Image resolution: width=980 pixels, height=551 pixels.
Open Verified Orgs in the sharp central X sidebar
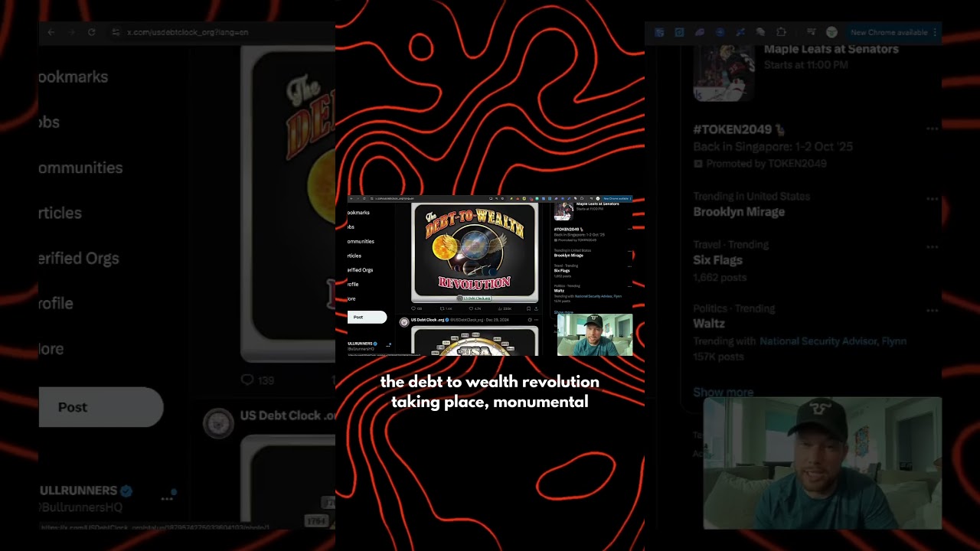point(361,270)
